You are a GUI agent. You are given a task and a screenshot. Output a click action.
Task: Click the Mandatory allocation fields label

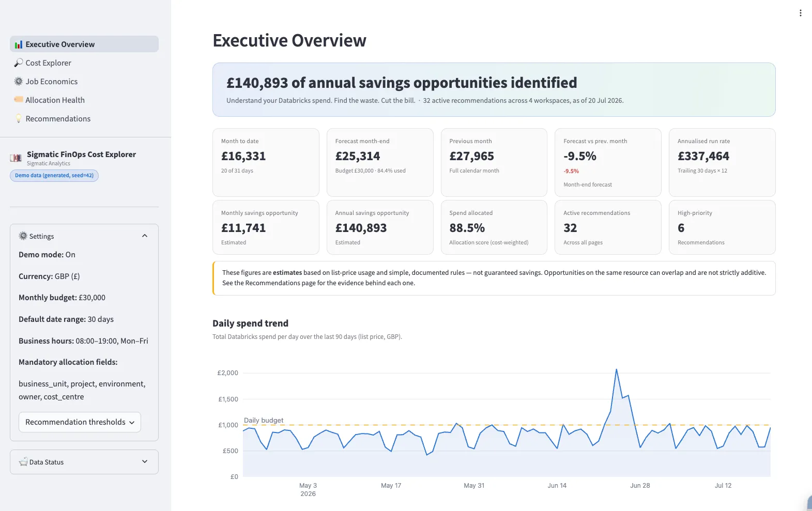click(x=68, y=362)
